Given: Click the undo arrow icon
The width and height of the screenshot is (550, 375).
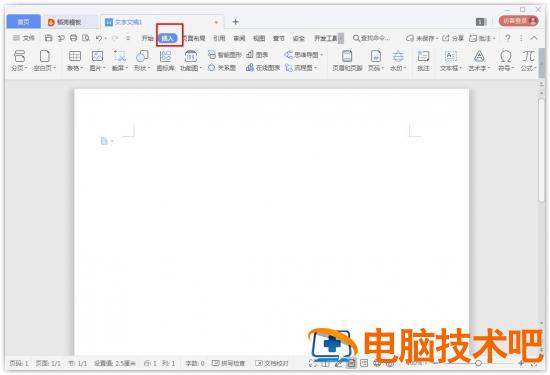Looking at the screenshot, I should [99, 38].
